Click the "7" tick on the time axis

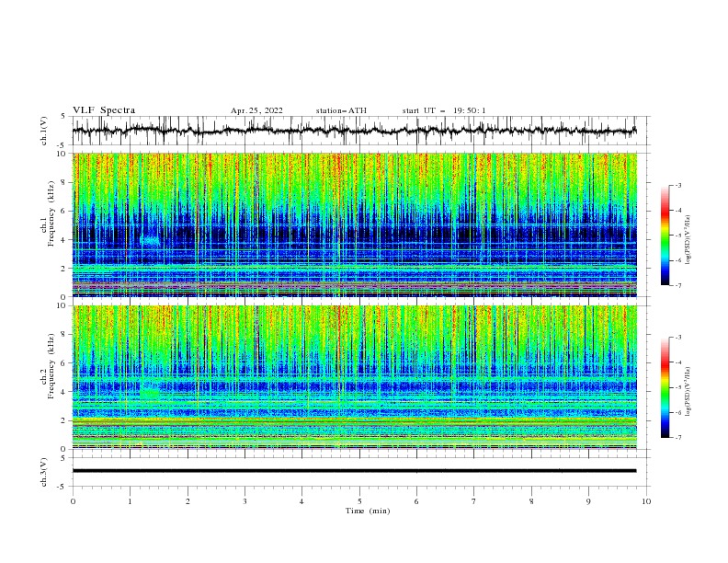474,501
